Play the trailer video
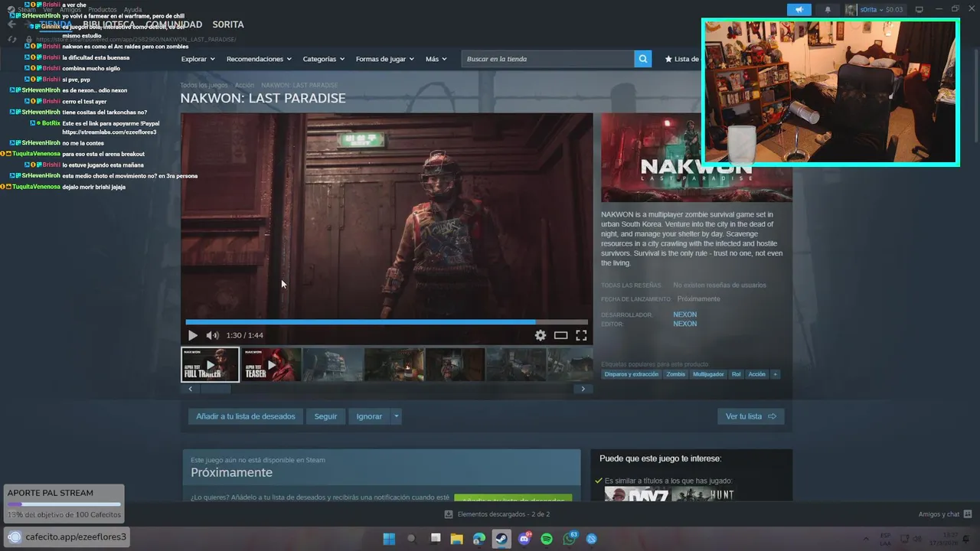Image resolution: width=980 pixels, height=551 pixels. pos(192,335)
